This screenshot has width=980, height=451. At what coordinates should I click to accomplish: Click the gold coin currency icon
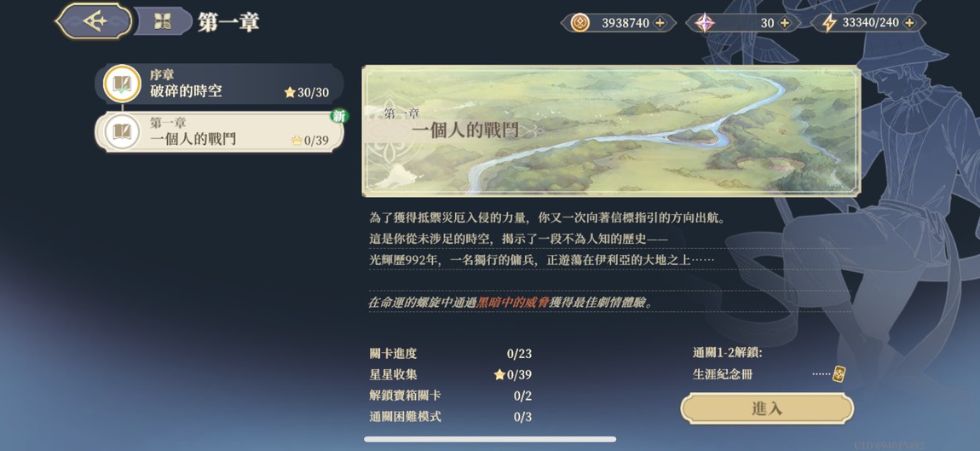[x=579, y=23]
